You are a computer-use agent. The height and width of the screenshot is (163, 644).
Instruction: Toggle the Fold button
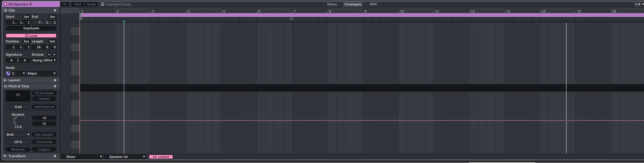[78, 4]
